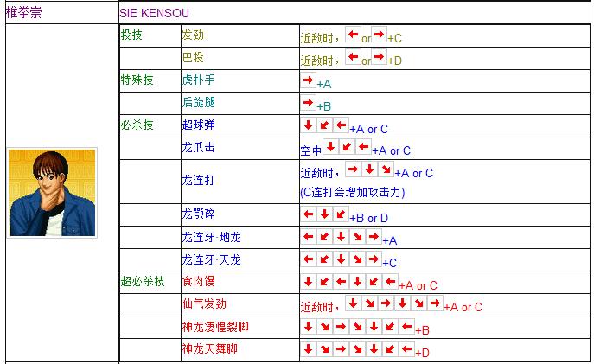Click the move name 神龙凄煌裂脚

click(215, 327)
